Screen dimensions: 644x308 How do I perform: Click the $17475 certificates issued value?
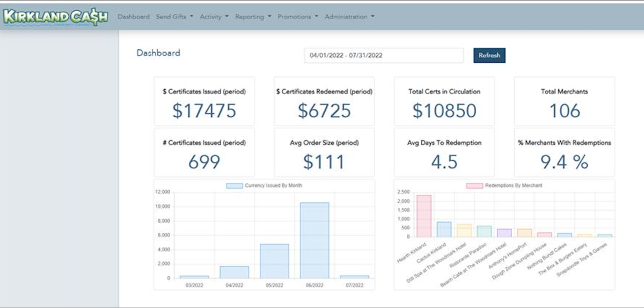204,111
